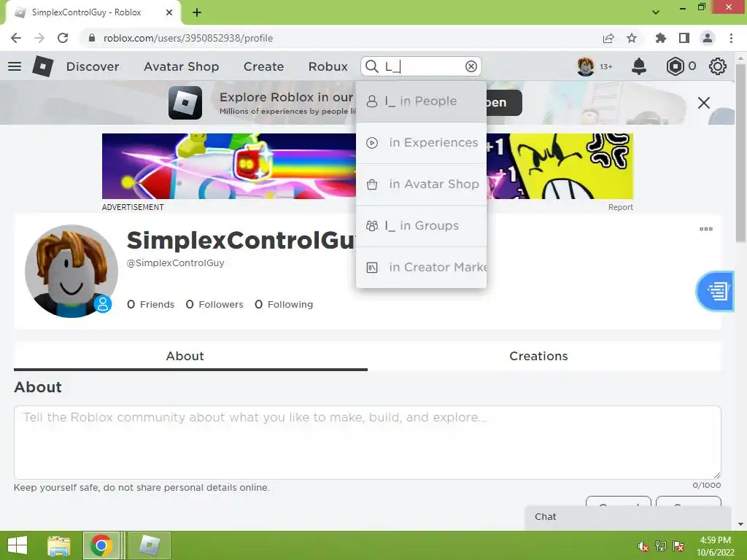Open the Robux balance icon

(x=675, y=66)
